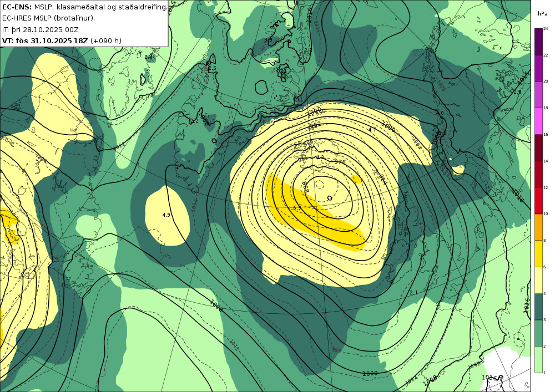This screenshot has height=392, width=555.
Task: Click the legend tick label '6'
Action: [x=544, y=267]
